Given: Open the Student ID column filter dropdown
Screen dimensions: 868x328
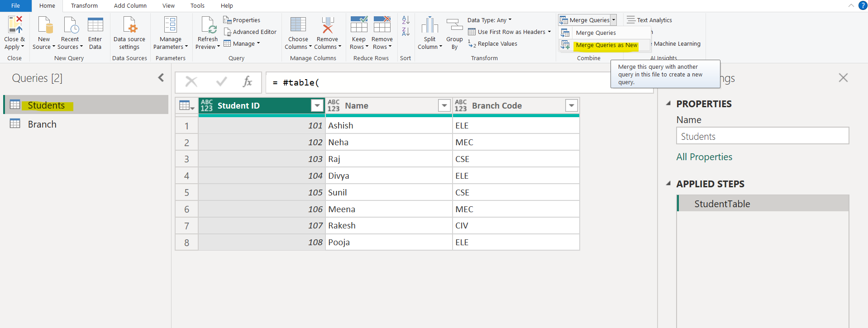Looking at the screenshot, I should coord(317,105).
